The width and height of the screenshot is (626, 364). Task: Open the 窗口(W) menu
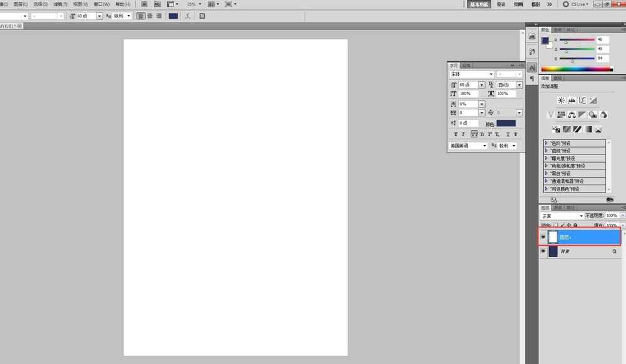pyautogui.click(x=101, y=4)
